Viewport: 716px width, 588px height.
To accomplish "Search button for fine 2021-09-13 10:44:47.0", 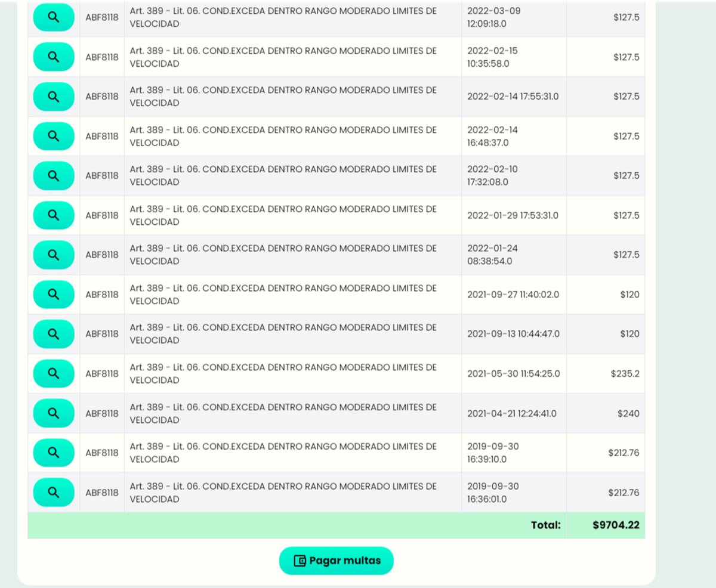I will [x=54, y=334].
